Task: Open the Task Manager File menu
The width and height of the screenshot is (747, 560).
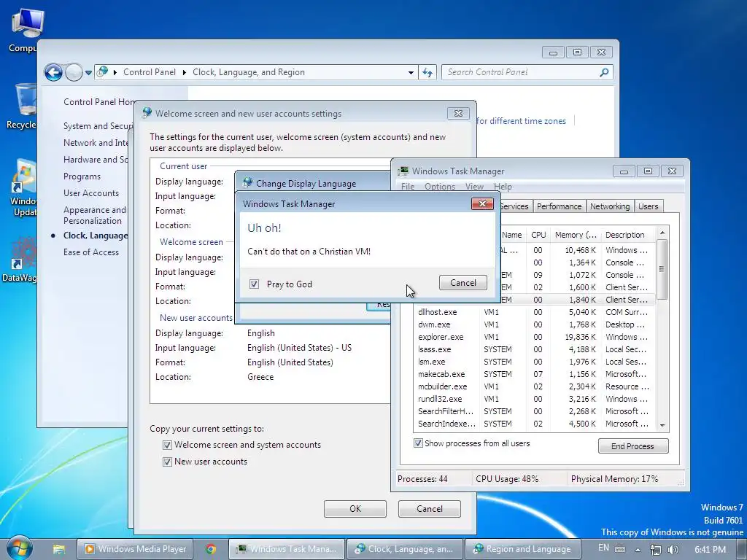Action: (408, 187)
